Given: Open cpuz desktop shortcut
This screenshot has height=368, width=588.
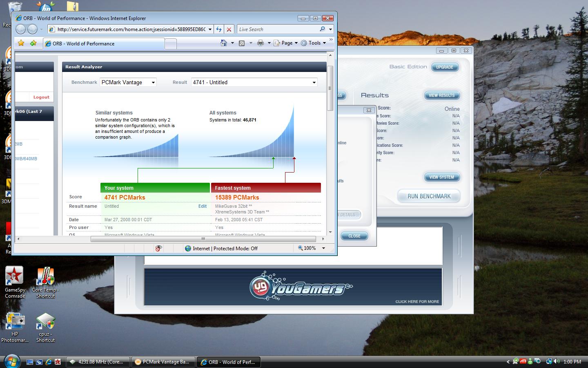Looking at the screenshot, I should pos(45,328).
